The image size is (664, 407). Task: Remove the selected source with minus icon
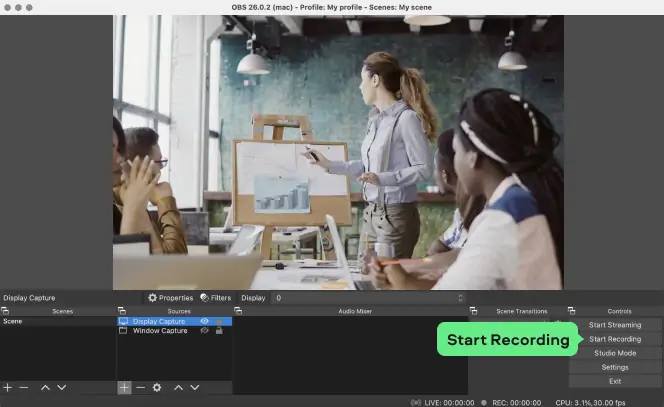click(141, 388)
